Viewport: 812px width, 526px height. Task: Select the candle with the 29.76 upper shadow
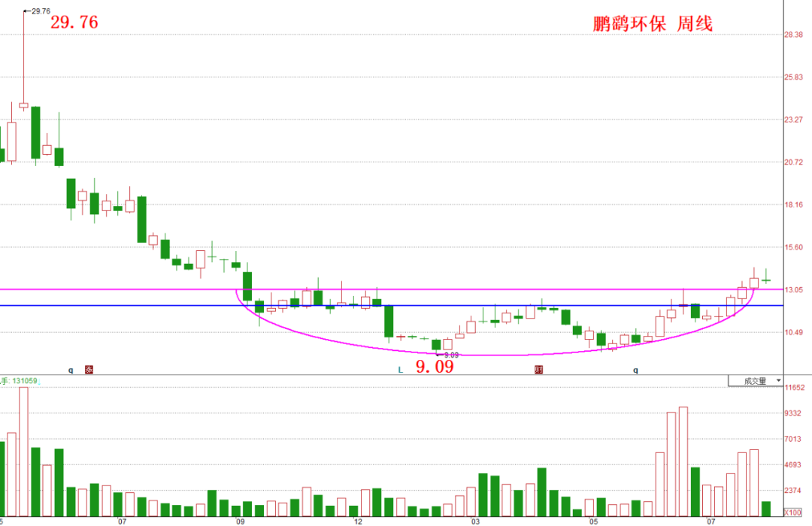click(24, 105)
